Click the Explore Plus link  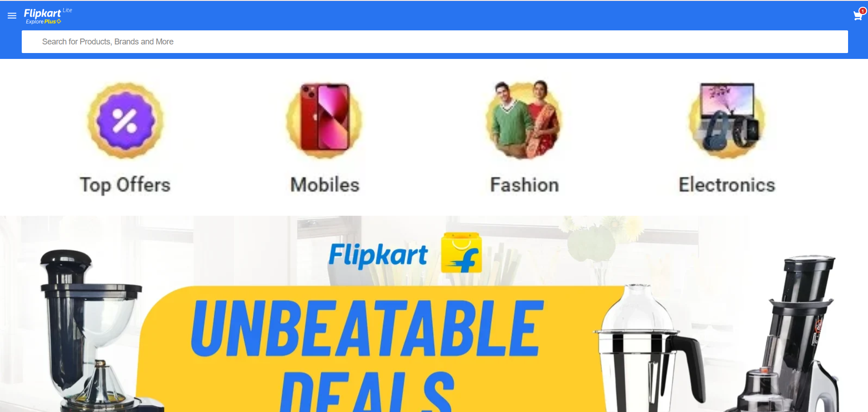point(43,22)
